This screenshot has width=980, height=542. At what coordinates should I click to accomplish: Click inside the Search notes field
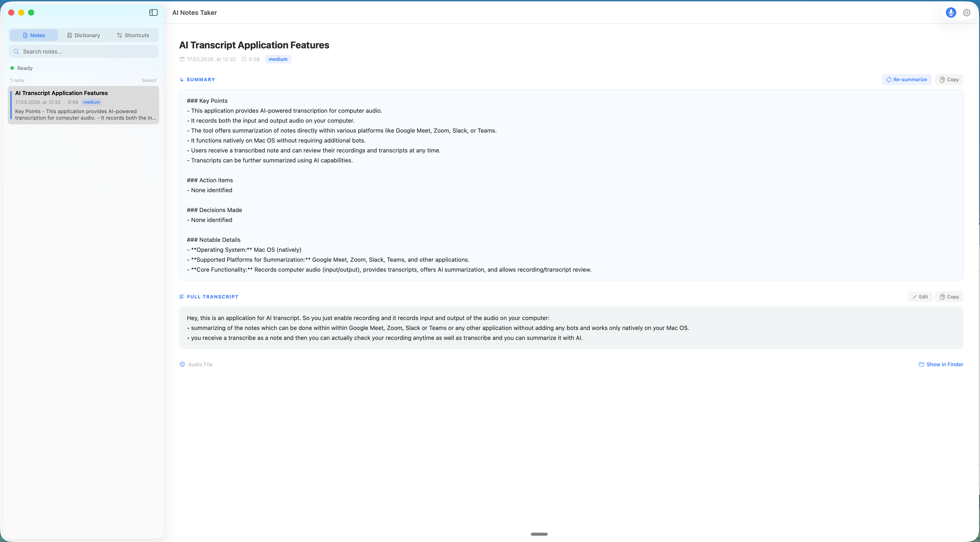[x=84, y=51]
